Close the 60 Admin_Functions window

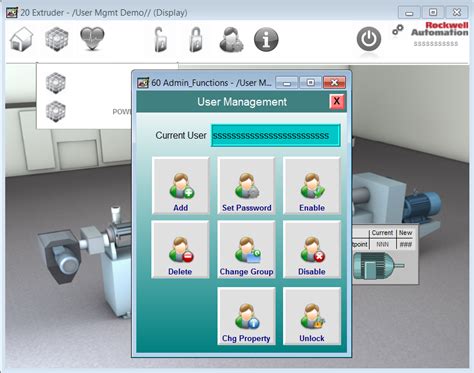tap(334, 82)
